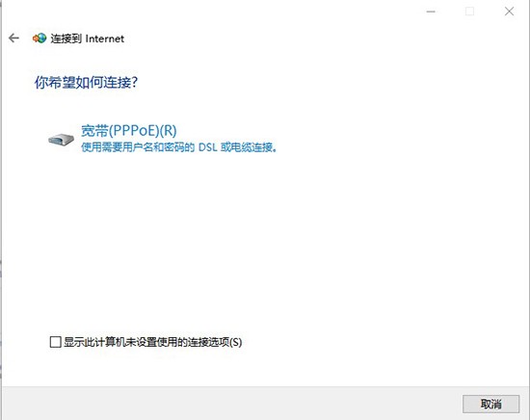Click the word Internet in the title
530x420 pixels.
pyautogui.click(x=105, y=39)
